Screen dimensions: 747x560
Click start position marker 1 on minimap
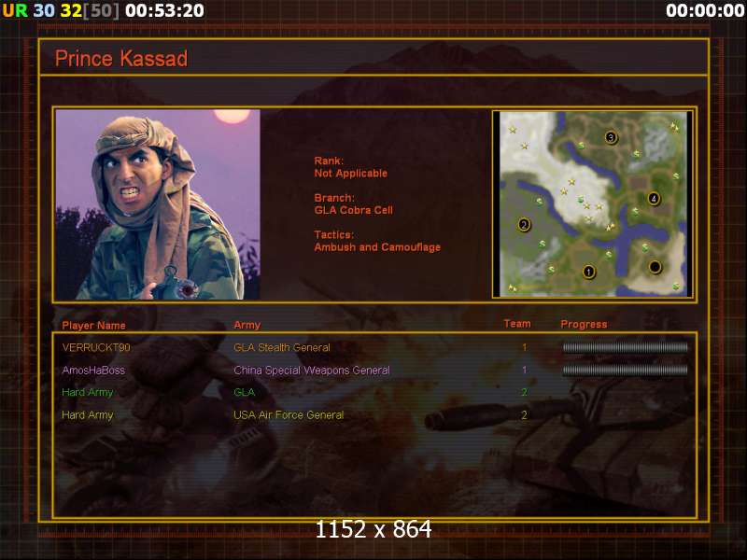click(589, 272)
